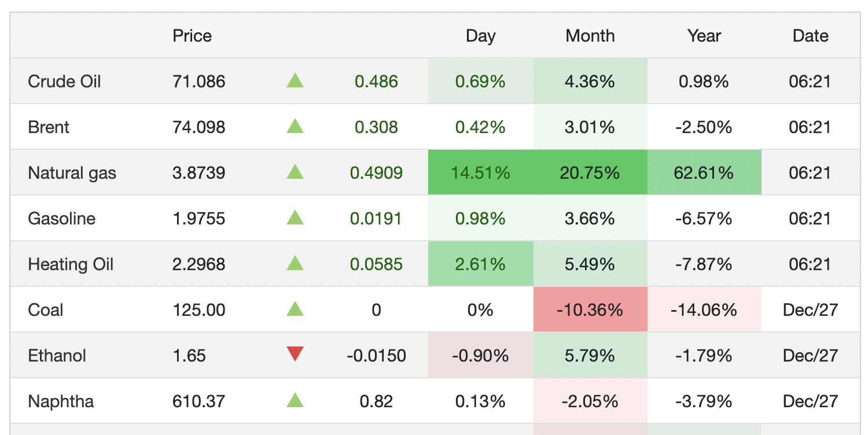
Task: Open the Heating Oil commodity link
Action: (x=71, y=264)
